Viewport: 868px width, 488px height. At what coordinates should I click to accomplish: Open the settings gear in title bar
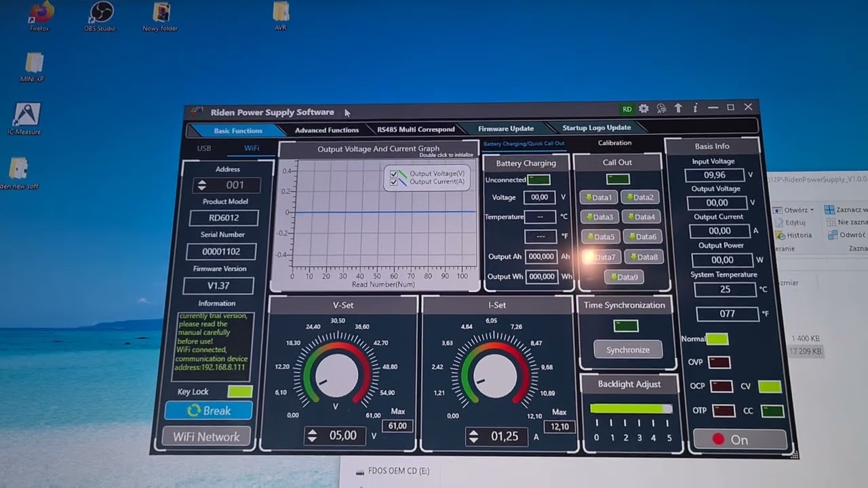coord(644,108)
